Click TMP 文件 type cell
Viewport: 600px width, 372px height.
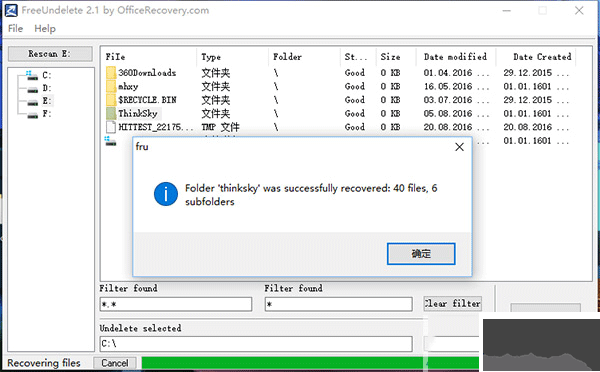pos(220,127)
